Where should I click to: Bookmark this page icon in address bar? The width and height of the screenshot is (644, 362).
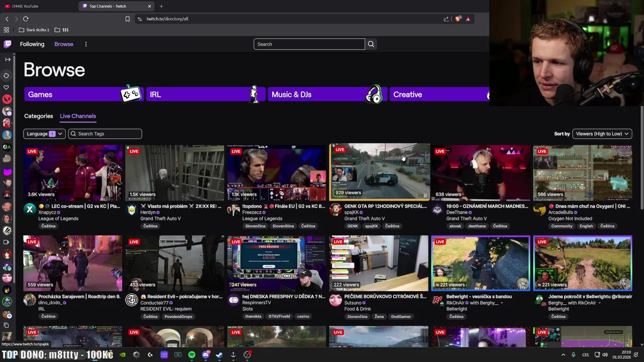click(127, 19)
